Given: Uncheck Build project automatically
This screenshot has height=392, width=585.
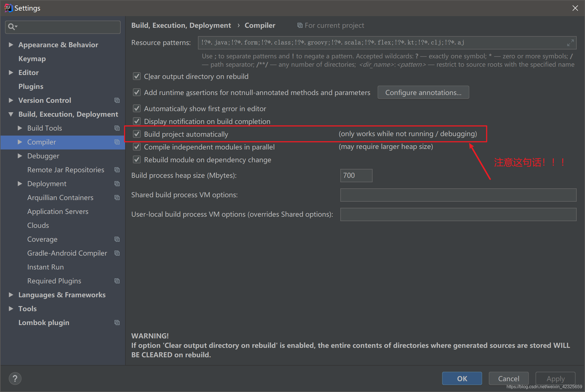Looking at the screenshot, I should click(x=137, y=134).
